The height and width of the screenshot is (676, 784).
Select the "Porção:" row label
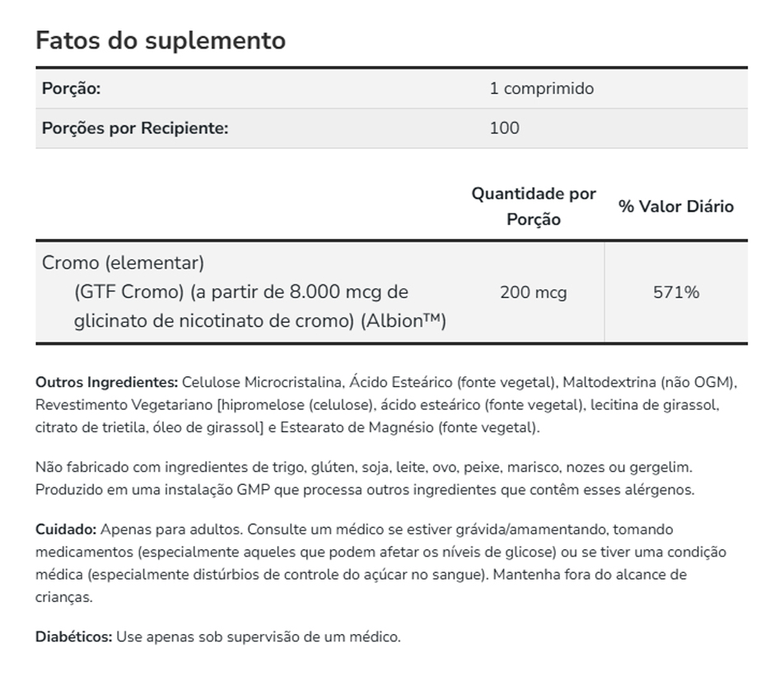[72, 89]
